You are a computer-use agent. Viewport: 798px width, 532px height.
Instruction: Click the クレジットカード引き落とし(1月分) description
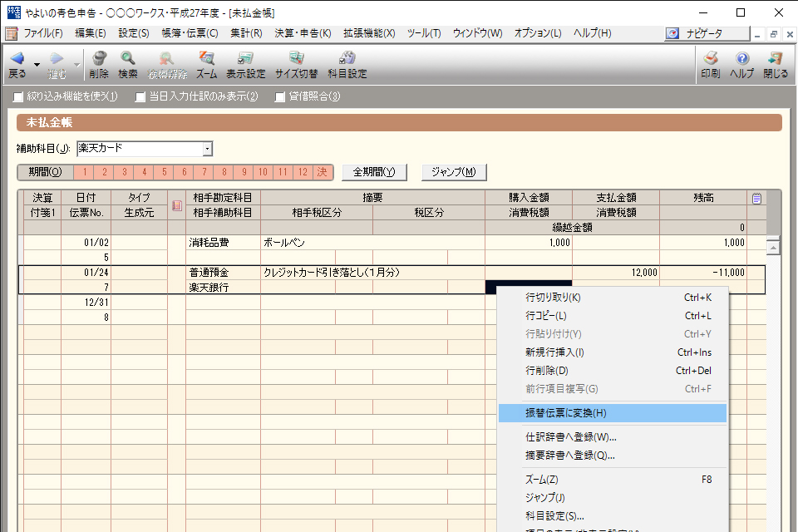click(x=372, y=273)
